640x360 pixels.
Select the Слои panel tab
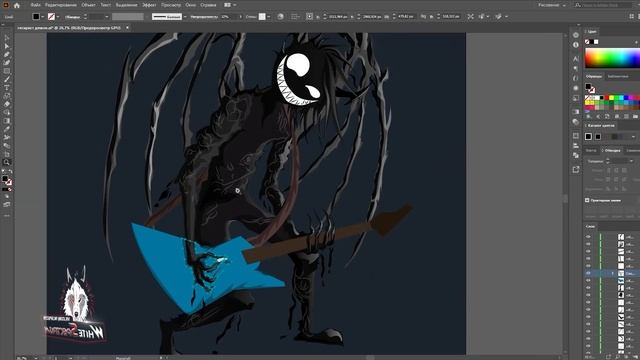pyautogui.click(x=590, y=226)
